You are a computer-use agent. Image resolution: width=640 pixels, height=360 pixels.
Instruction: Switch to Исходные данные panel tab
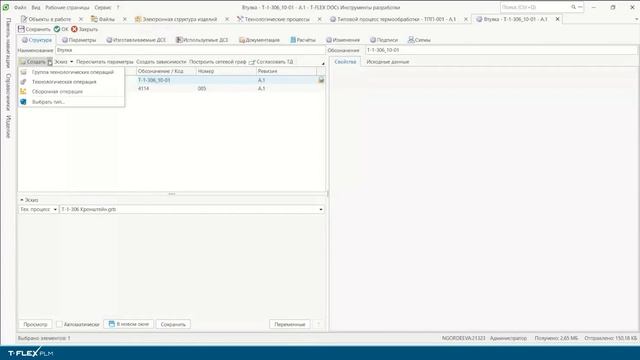(388, 62)
